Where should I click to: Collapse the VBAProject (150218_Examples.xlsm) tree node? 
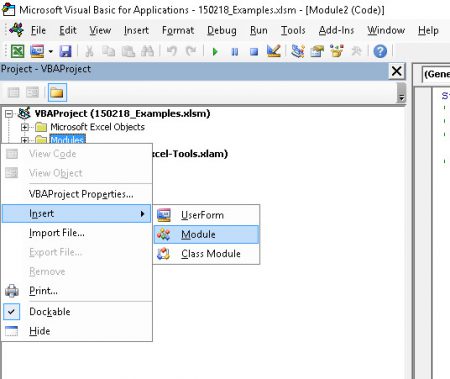point(9,114)
